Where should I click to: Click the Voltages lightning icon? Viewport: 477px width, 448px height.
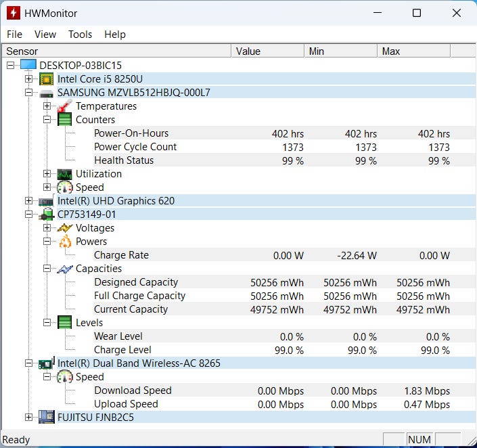(64, 228)
